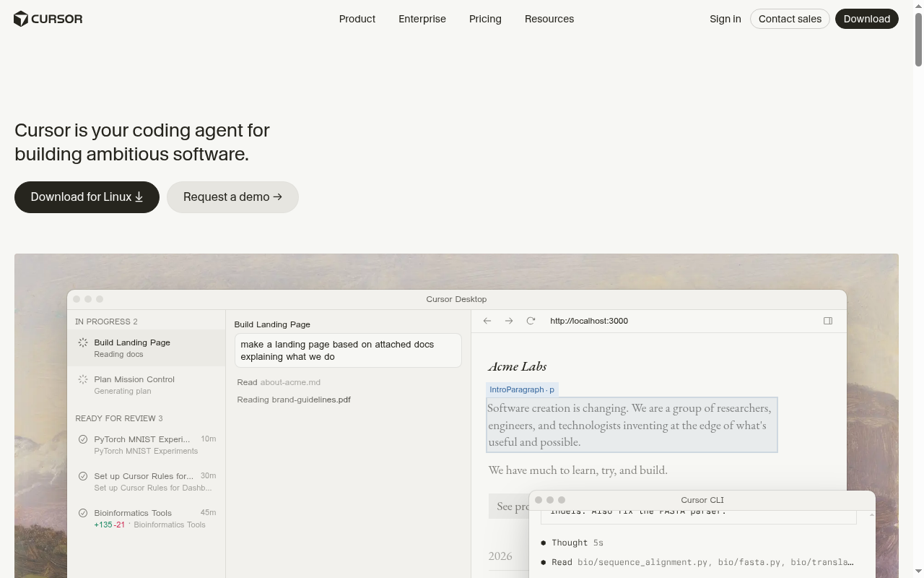Open the Resources menu
This screenshot has height=578, width=924.
[x=549, y=19]
